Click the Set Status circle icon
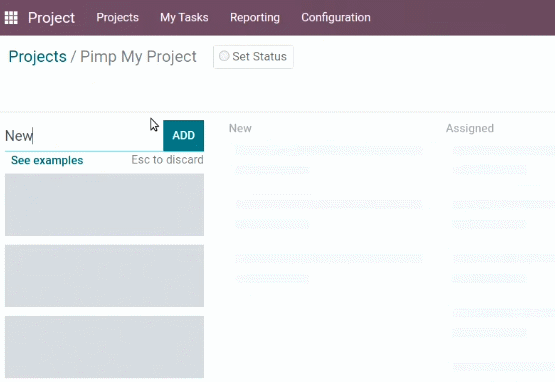The image size is (555, 382). click(224, 56)
